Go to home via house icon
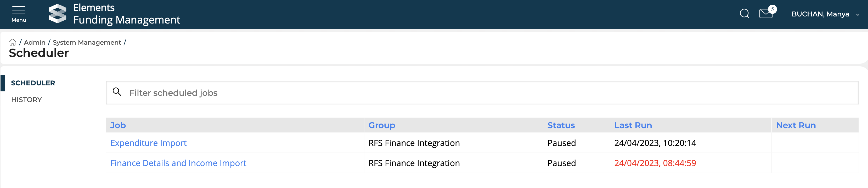868x188 pixels. [13, 42]
